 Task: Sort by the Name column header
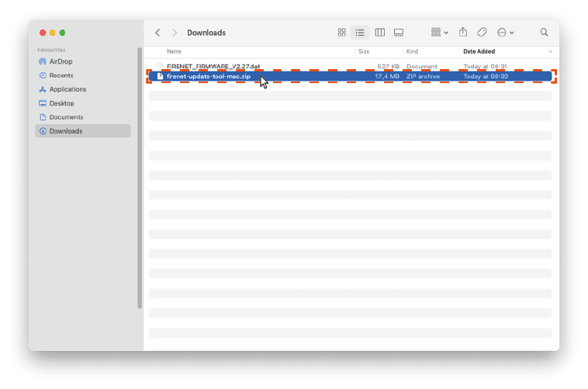[x=174, y=51]
